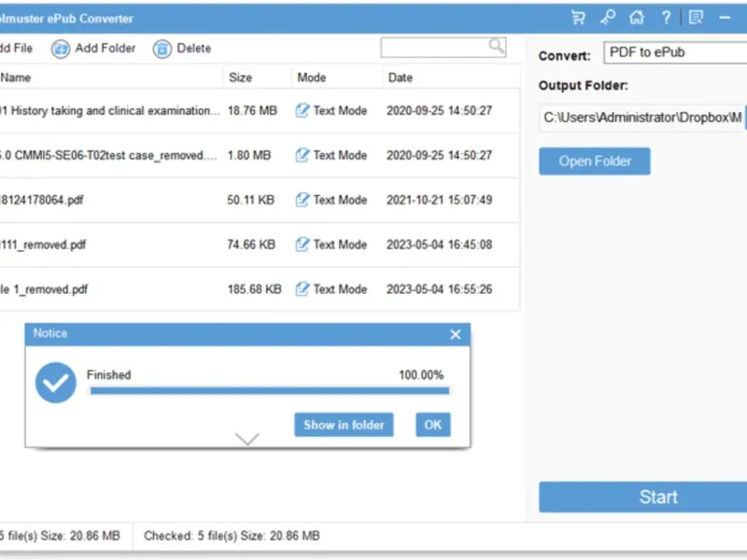Click the Output Folder path field
Image resolution: width=747 pixels, height=560 pixels.
[x=641, y=118]
